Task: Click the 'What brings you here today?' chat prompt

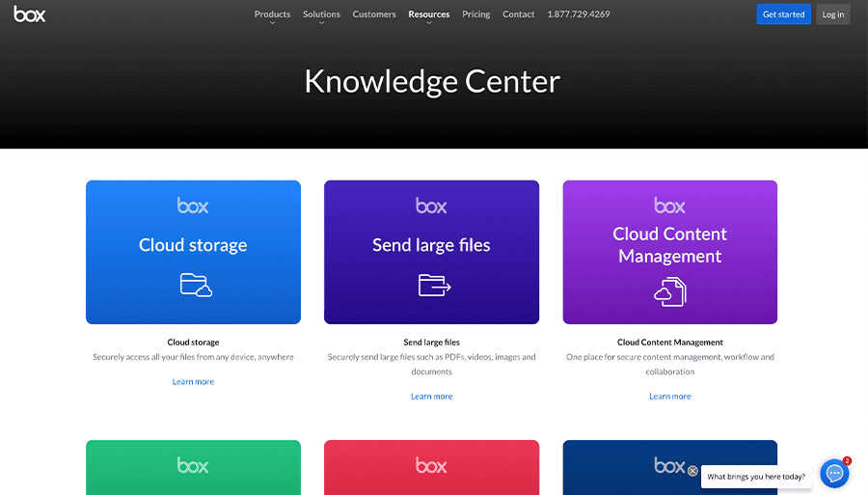Action: 755,477
